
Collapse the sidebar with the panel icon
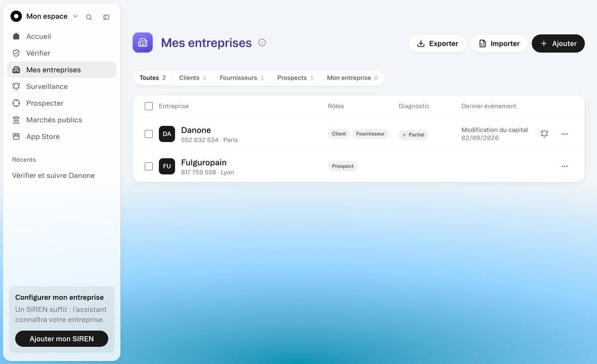pyautogui.click(x=106, y=17)
